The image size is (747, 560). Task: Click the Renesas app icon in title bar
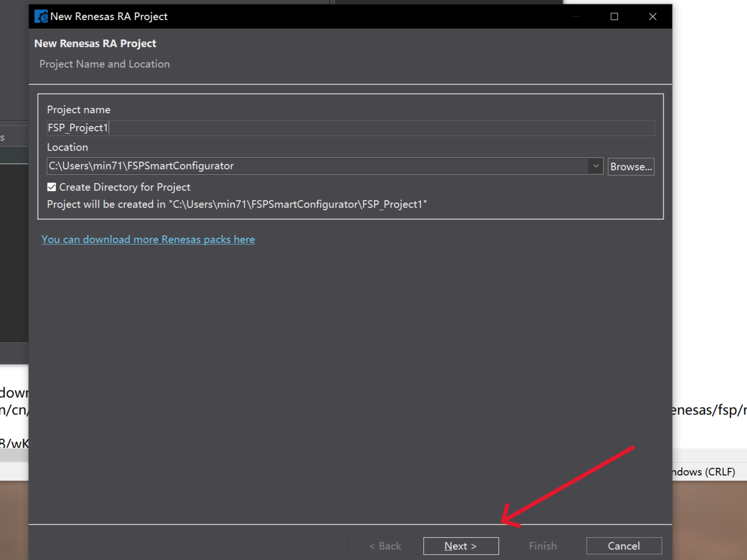[x=41, y=16]
